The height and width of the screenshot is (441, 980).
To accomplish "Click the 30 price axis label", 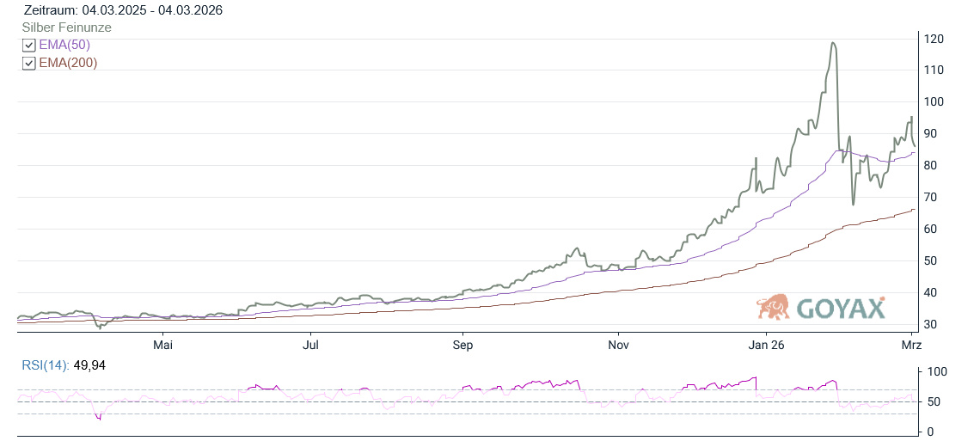I will 931,324.
